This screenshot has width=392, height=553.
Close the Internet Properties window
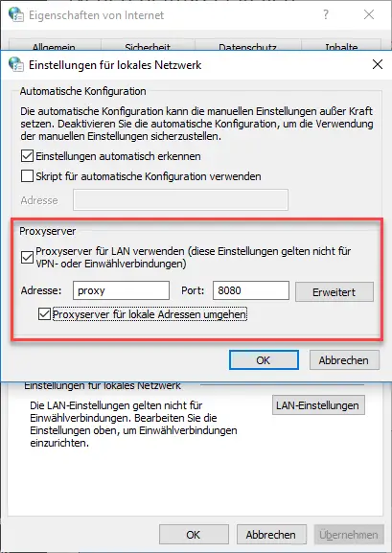tap(369, 14)
